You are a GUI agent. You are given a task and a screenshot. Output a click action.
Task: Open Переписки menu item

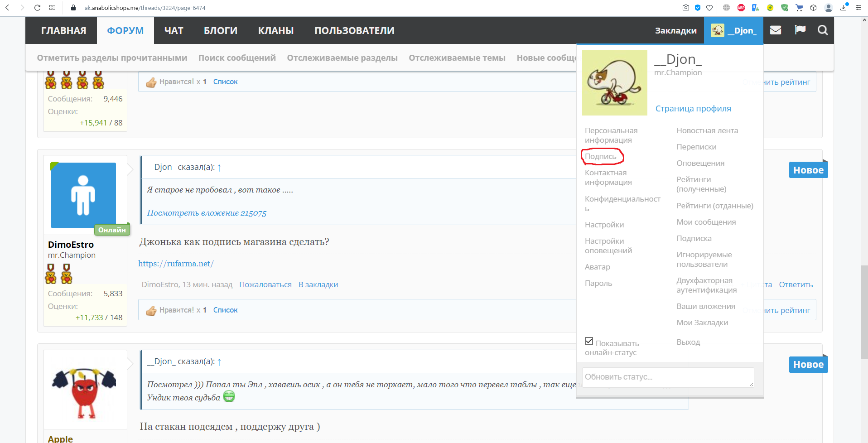pyautogui.click(x=697, y=147)
